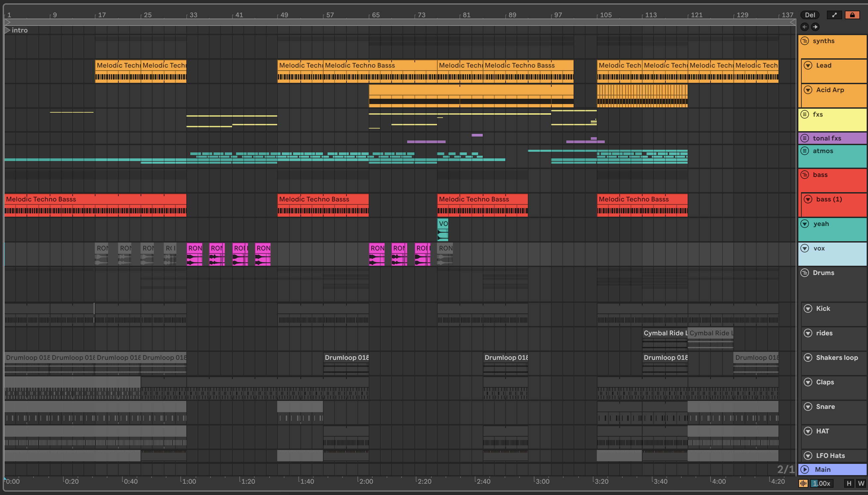Unfold the Lead track

click(x=808, y=65)
